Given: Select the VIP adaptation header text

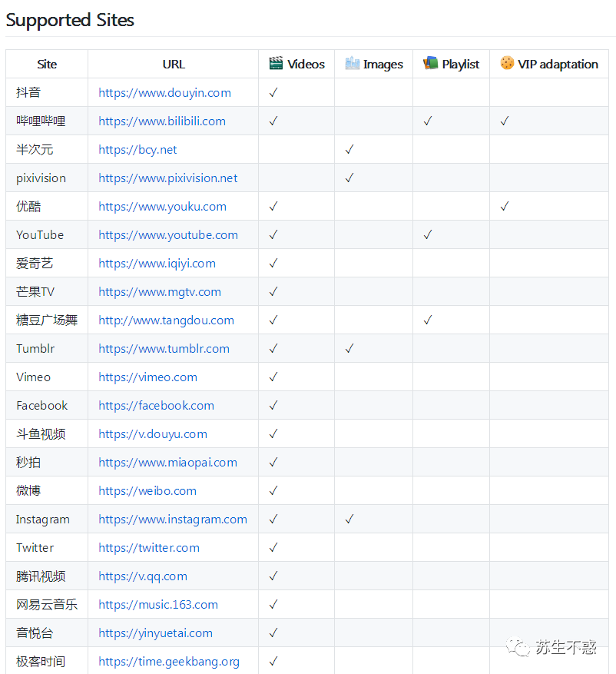Looking at the screenshot, I should (x=558, y=64).
